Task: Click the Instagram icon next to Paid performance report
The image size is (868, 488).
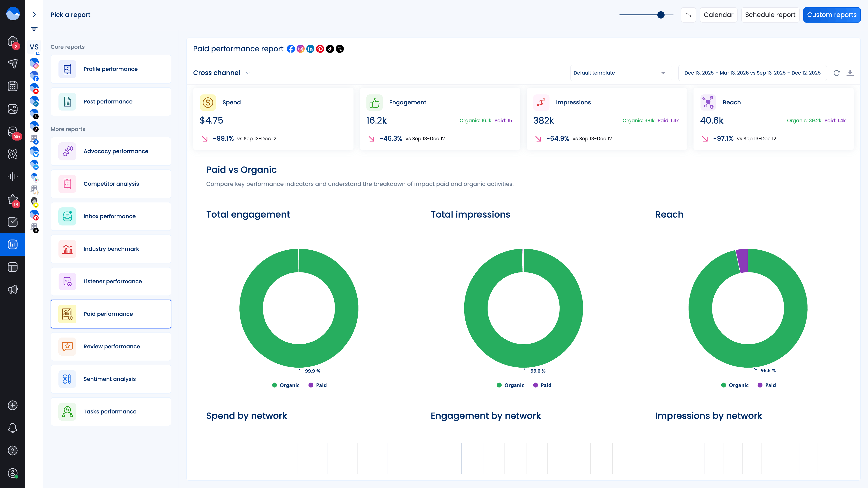Action: click(x=300, y=49)
